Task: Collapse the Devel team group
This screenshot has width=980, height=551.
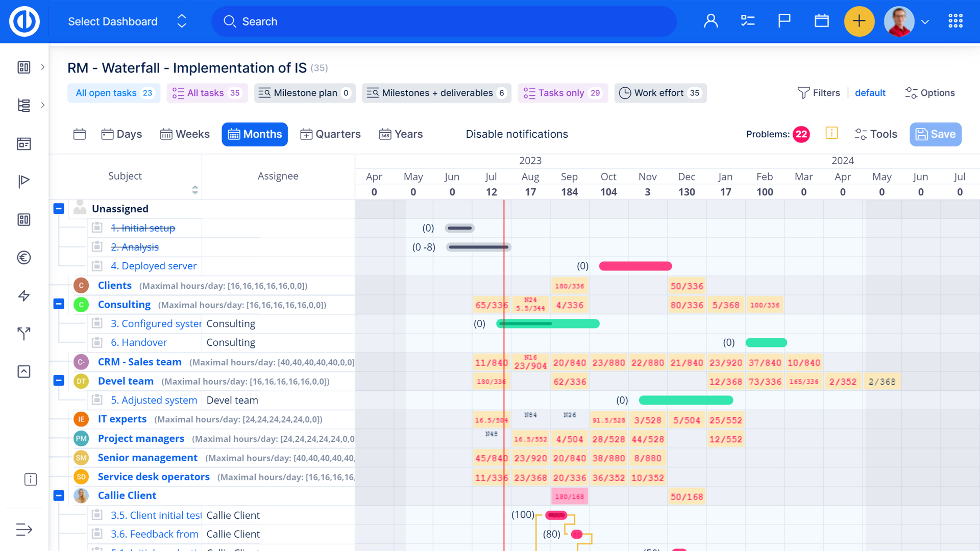Action: coord(58,381)
